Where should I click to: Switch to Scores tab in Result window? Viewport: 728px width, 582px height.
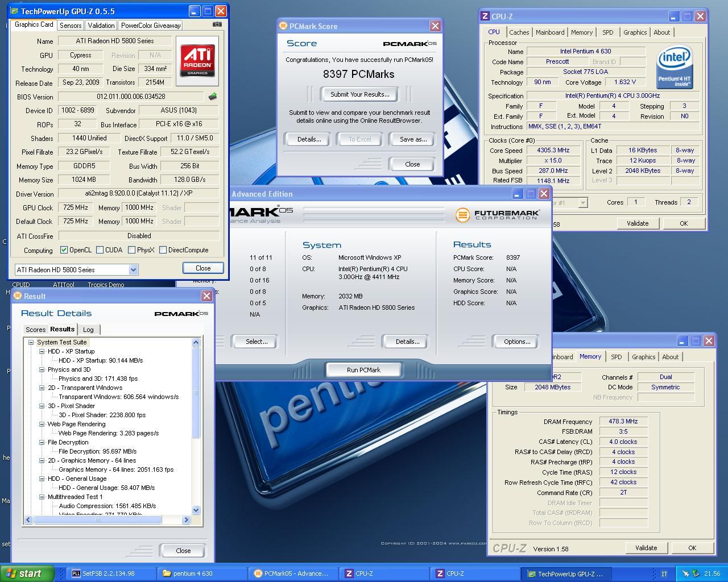tap(35, 330)
